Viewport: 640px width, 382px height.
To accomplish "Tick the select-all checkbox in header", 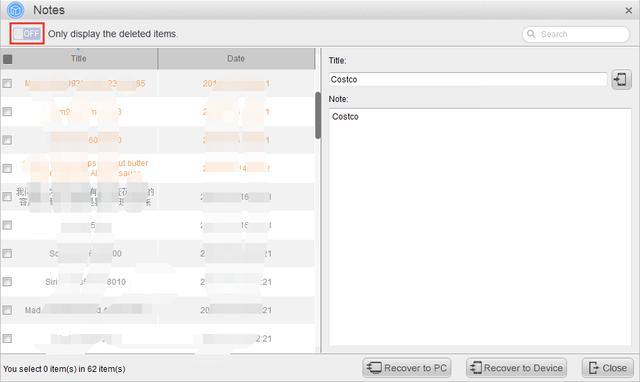I will 7,59.
